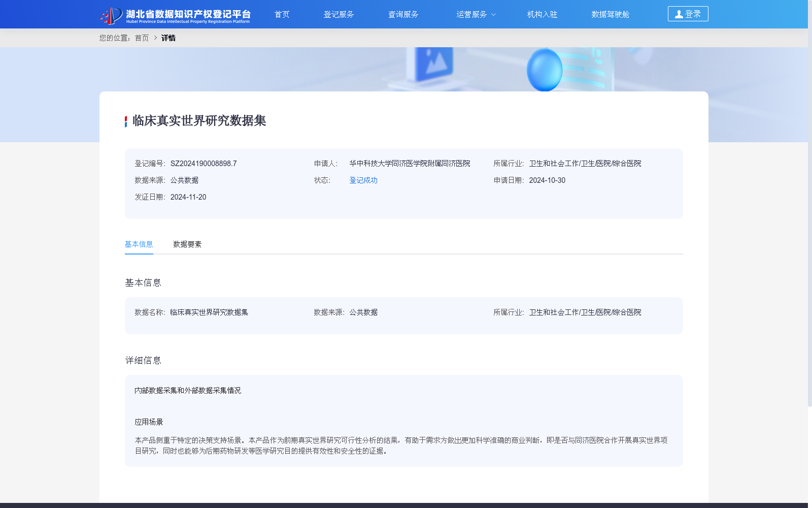Click the breadcrumb separator arrow

[x=155, y=38]
